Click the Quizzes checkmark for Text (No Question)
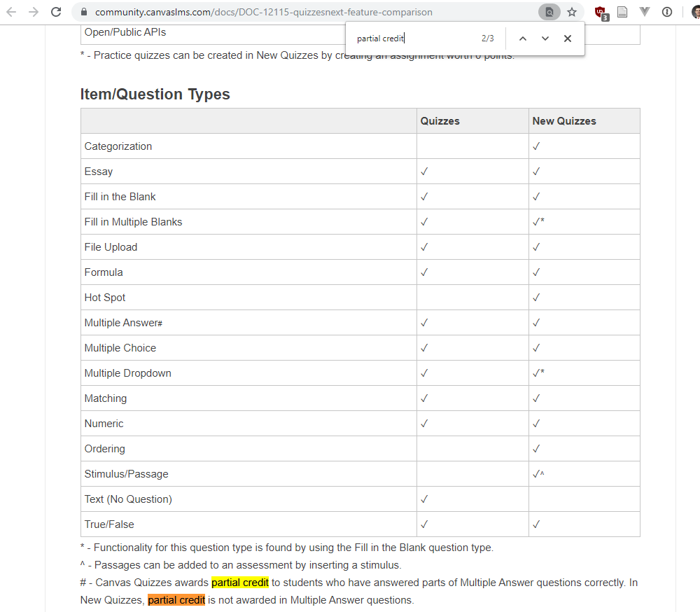Image resolution: width=700 pixels, height=612 pixels. click(424, 499)
